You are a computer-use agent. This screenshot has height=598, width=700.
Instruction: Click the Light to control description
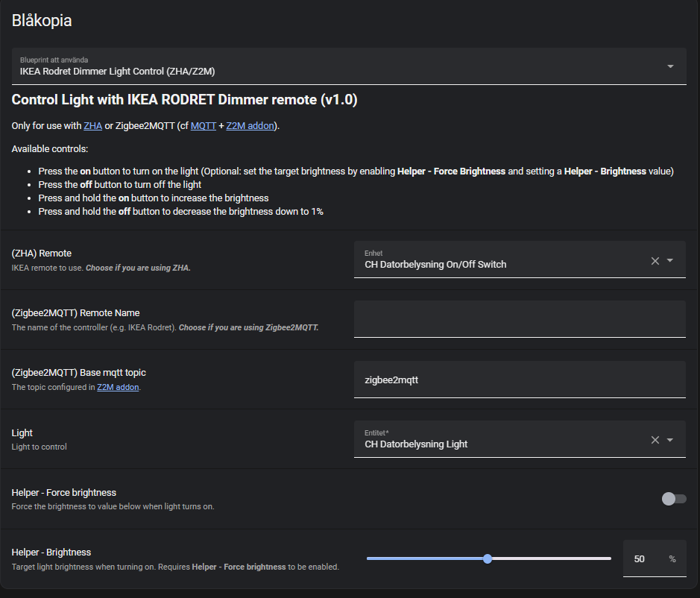pyautogui.click(x=40, y=447)
